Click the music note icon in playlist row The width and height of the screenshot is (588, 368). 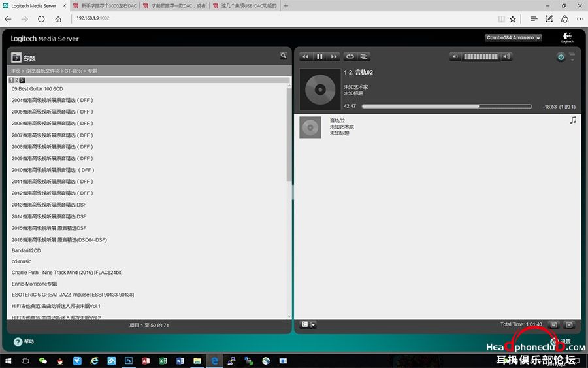(573, 120)
